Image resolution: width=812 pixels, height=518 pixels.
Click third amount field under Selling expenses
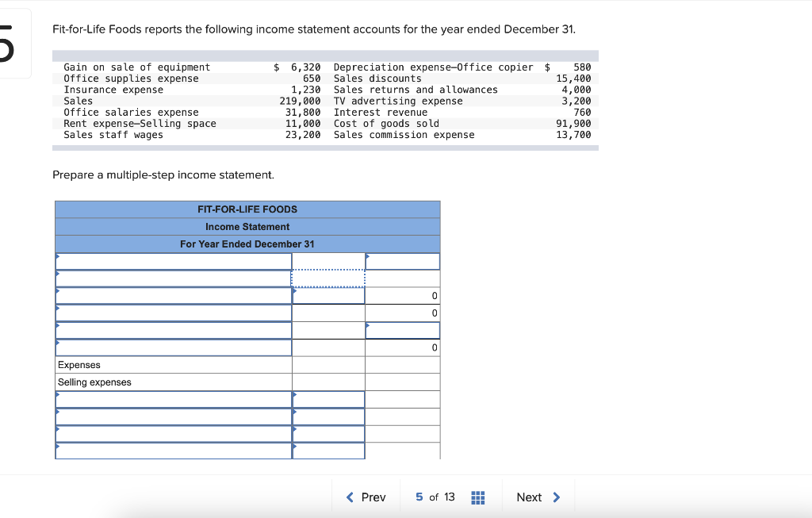tap(328, 434)
